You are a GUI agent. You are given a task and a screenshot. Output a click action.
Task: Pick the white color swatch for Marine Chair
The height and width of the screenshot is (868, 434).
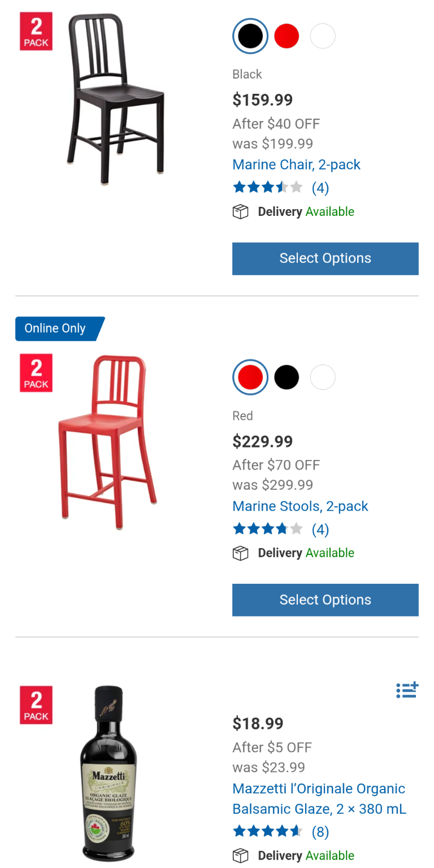[x=323, y=37]
